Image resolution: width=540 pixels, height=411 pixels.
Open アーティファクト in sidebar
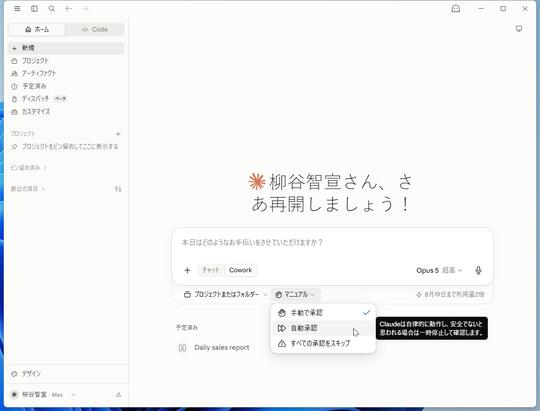(x=66, y=73)
